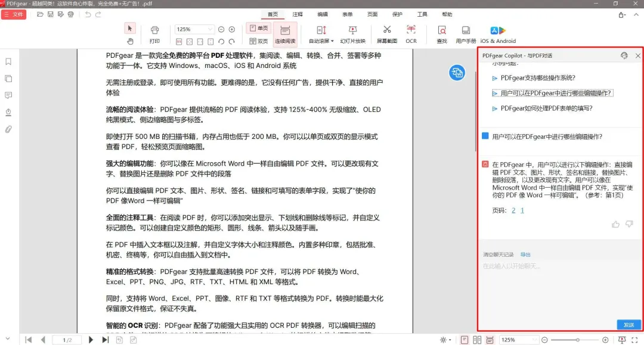Switch to the 表单 tab

pyautogui.click(x=348, y=14)
